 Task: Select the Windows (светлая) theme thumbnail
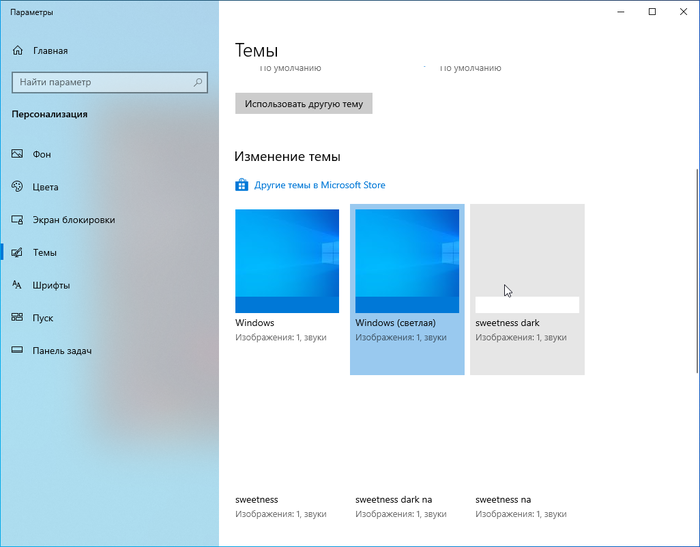coord(407,261)
